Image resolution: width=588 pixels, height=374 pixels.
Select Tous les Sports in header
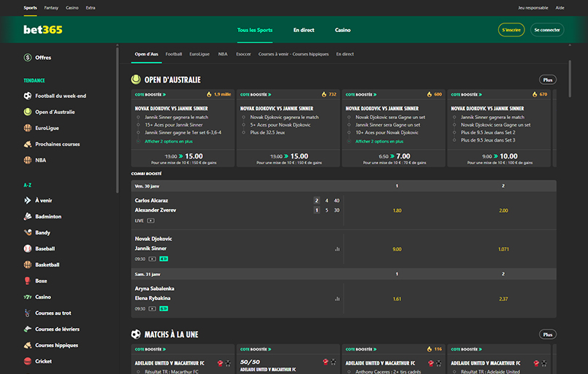coord(255,30)
